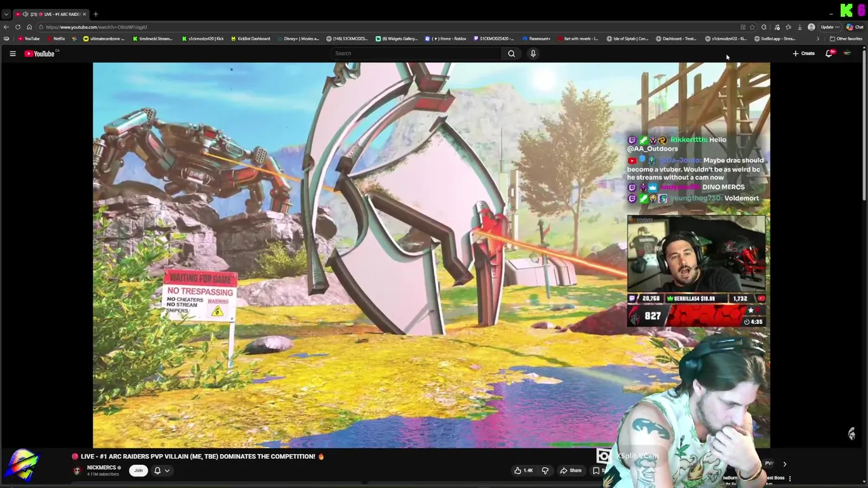Click the Share button under the video
Viewport: 868px width, 488px height.
point(571,470)
